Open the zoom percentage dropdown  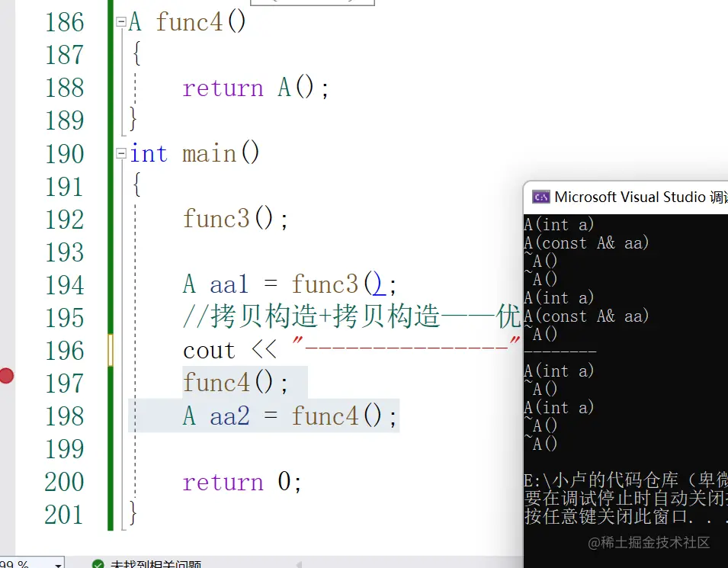[58, 564]
